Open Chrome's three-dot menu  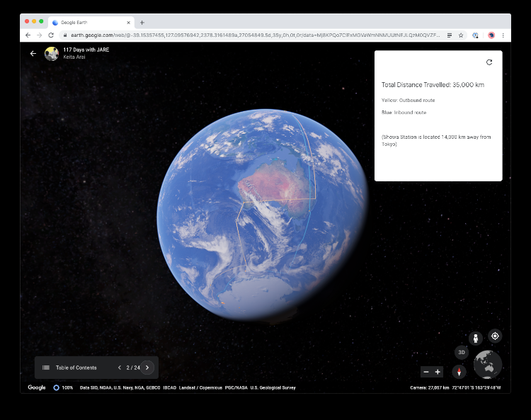(503, 35)
